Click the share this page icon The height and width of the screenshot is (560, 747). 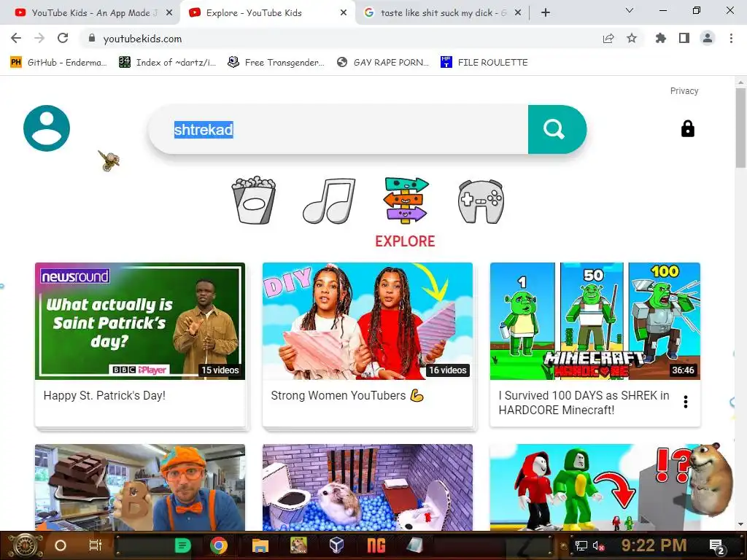pyautogui.click(x=608, y=39)
